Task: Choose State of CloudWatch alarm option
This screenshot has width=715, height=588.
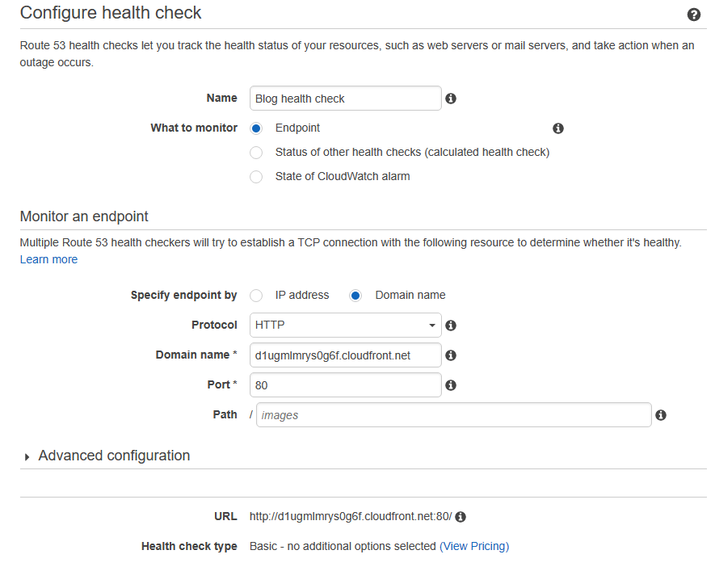Action: pyautogui.click(x=256, y=177)
